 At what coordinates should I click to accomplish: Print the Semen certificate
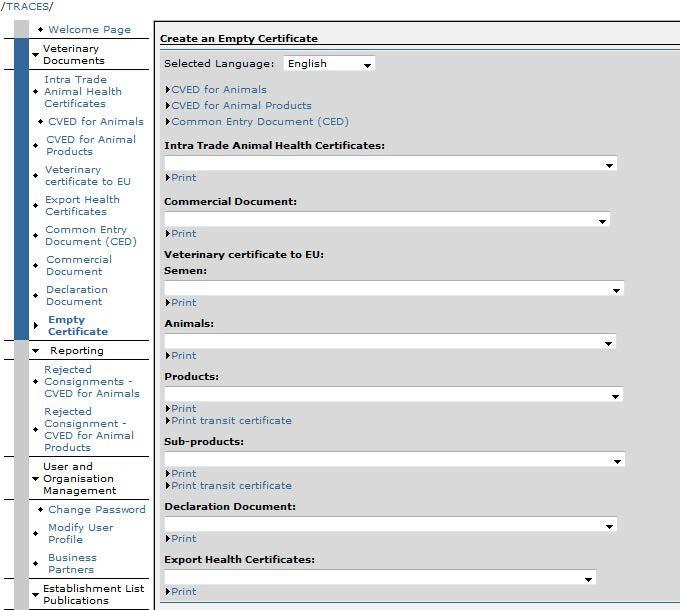coord(183,302)
